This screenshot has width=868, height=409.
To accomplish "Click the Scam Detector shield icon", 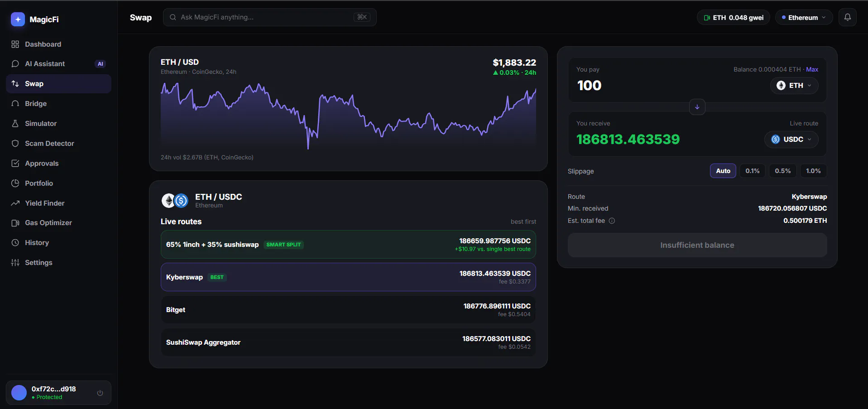I will [x=15, y=144].
